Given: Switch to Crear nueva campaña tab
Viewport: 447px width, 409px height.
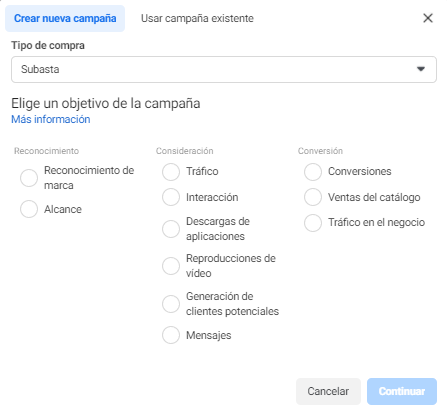Looking at the screenshot, I should coord(65,18).
